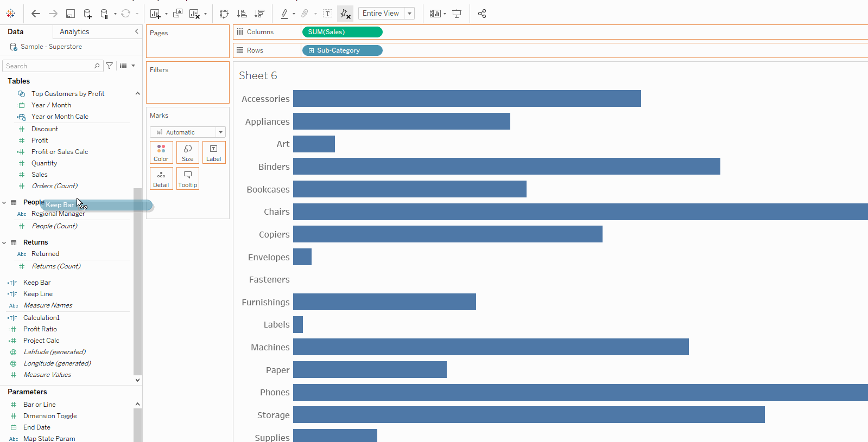This screenshot has height=442, width=868.
Task: Select the Discount measure
Action: coord(45,129)
